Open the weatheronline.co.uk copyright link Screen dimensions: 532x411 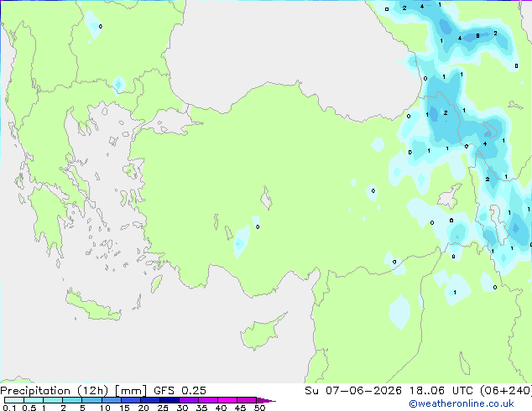462,403
